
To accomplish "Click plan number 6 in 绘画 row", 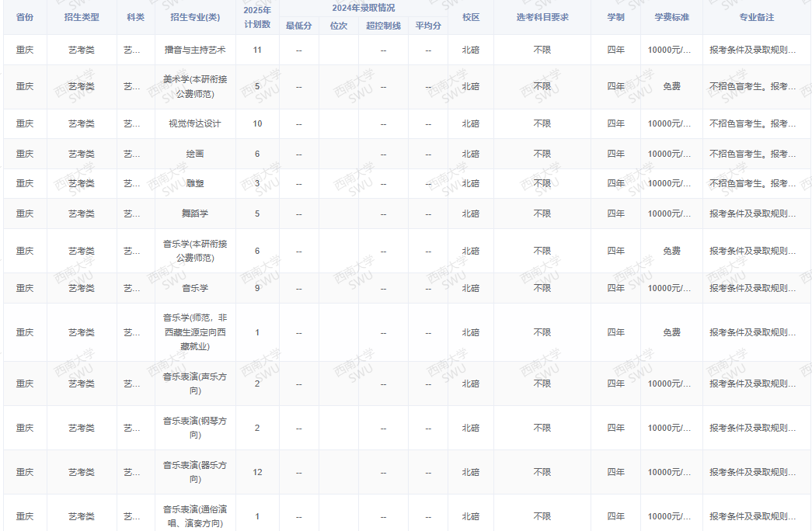I will (257, 154).
